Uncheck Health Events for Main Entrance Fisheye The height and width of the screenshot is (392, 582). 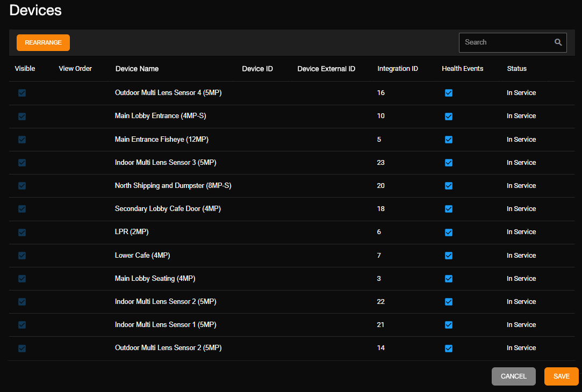(x=449, y=140)
